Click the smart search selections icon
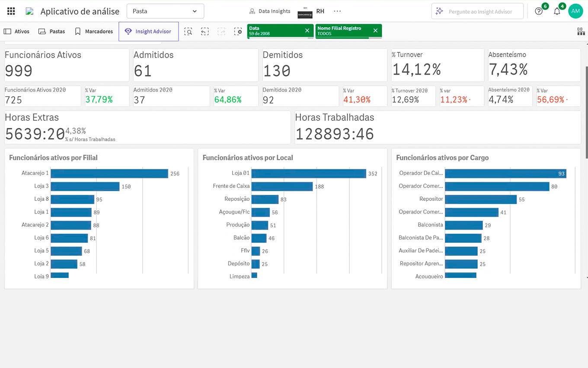588x368 pixels. click(188, 31)
